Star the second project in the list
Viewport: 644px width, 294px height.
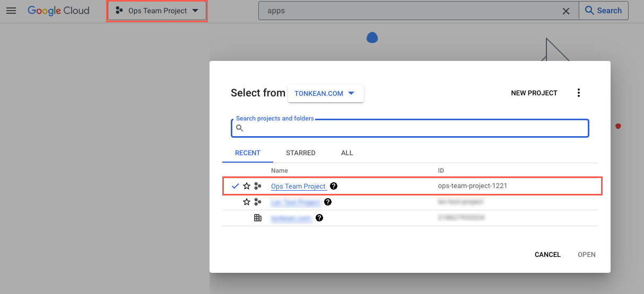246,202
